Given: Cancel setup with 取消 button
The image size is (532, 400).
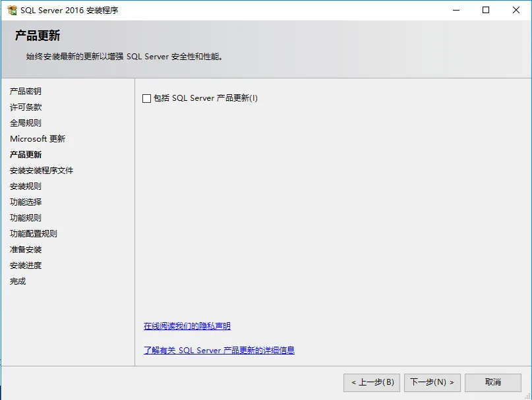Looking at the screenshot, I should 493,383.
